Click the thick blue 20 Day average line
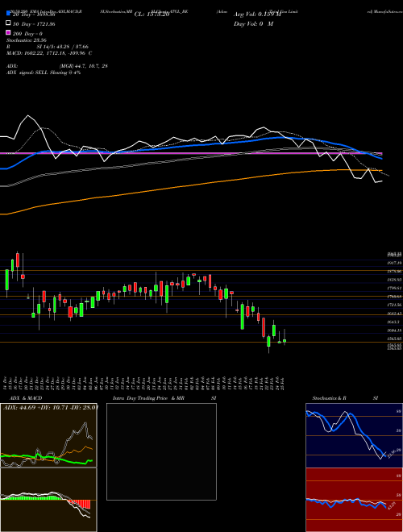 tap(191, 145)
